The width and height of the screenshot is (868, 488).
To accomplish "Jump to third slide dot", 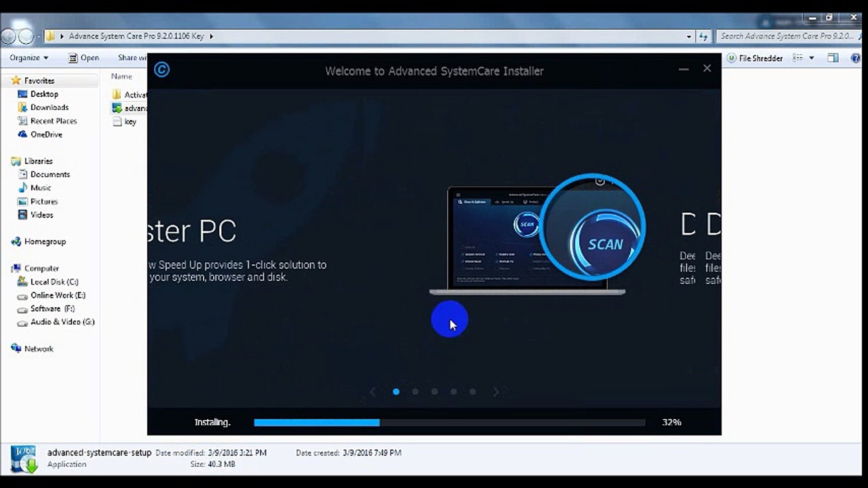I will point(434,392).
